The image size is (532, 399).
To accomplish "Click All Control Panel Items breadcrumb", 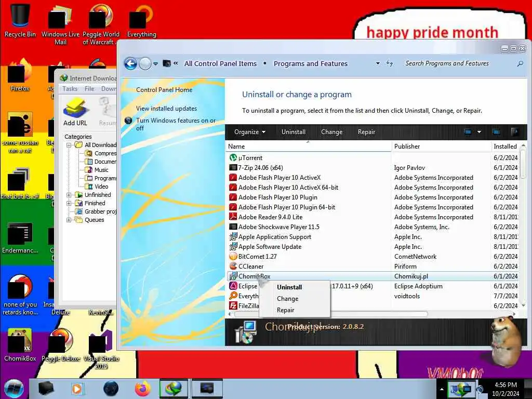I will (220, 63).
